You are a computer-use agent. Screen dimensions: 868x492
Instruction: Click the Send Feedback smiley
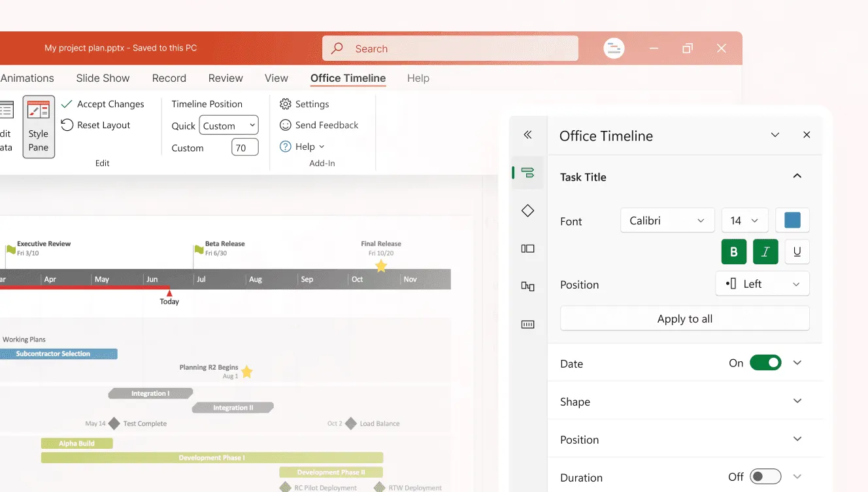click(285, 125)
